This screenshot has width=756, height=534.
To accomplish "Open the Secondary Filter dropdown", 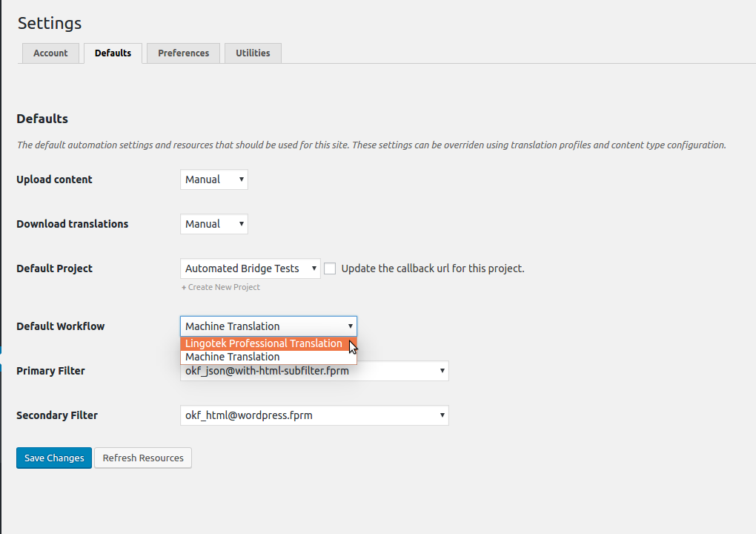I will [314, 415].
